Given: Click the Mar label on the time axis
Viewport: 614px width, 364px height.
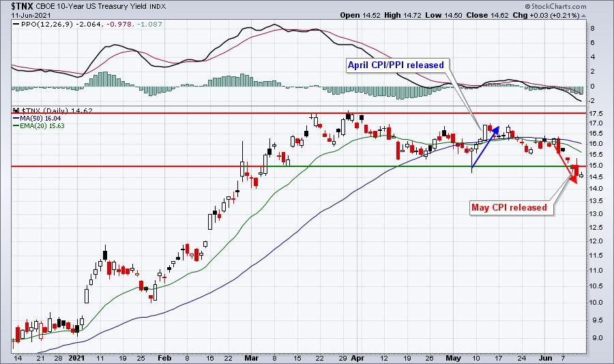Looking at the screenshot, I should [252, 357].
